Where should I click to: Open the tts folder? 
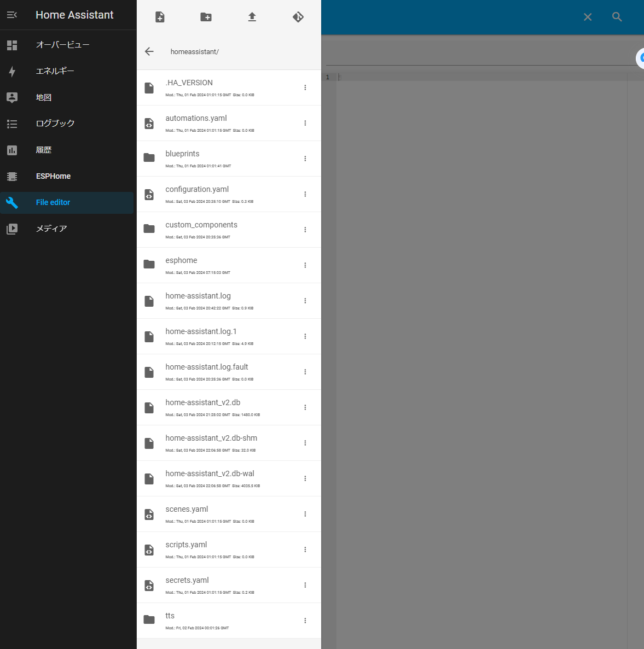pos(229,621)
